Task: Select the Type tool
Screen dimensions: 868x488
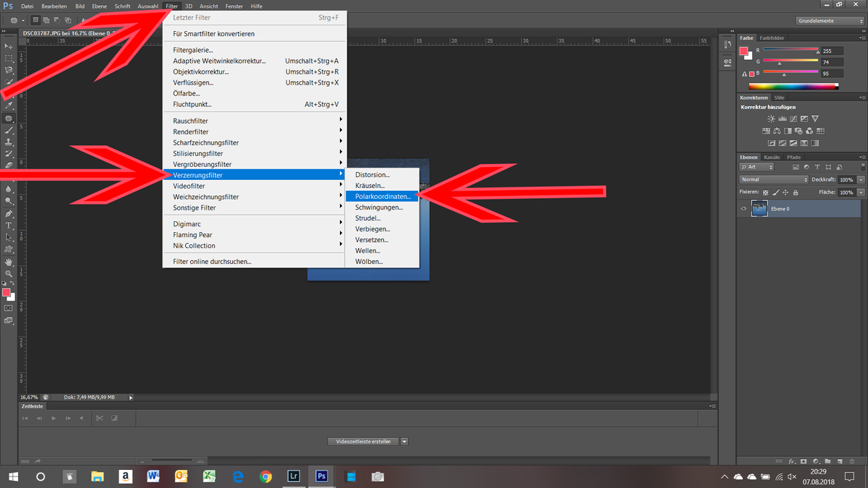Action: [9, 226]
